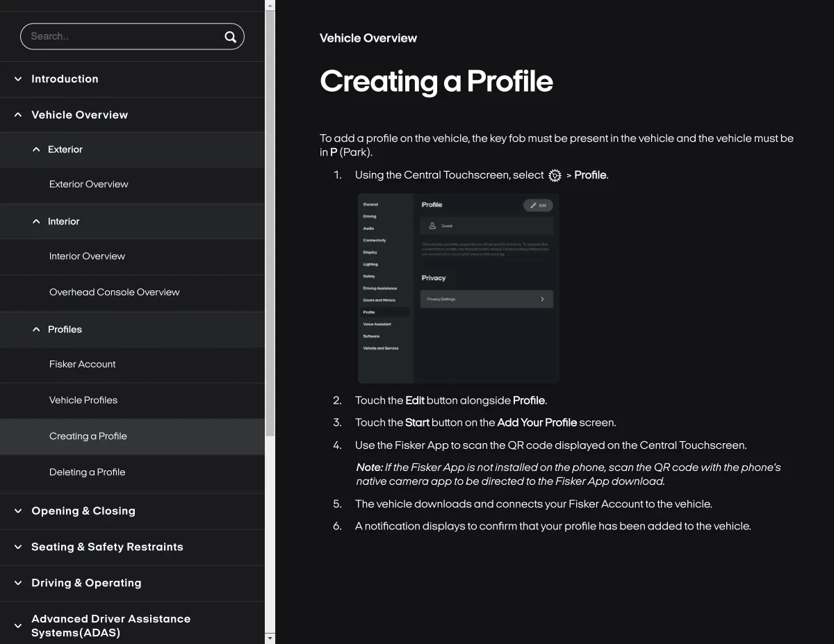
Task: Click the sidebar scroll down arrow
Action: point(270,638)
